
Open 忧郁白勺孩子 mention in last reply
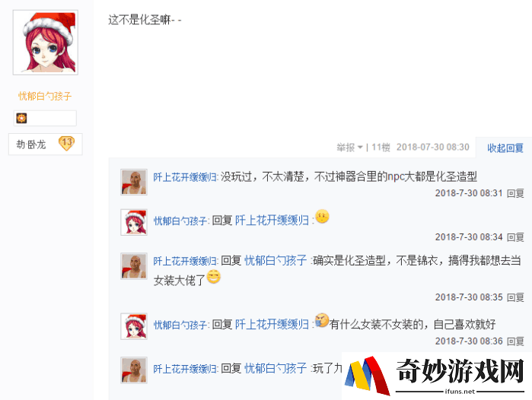pos(276,368)
